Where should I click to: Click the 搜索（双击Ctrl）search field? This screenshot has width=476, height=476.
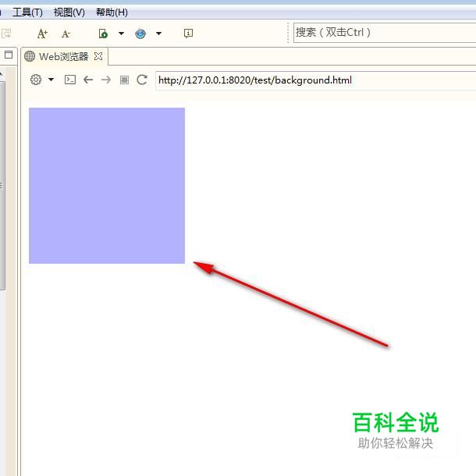pyautogui.click(x=385, y=33)
